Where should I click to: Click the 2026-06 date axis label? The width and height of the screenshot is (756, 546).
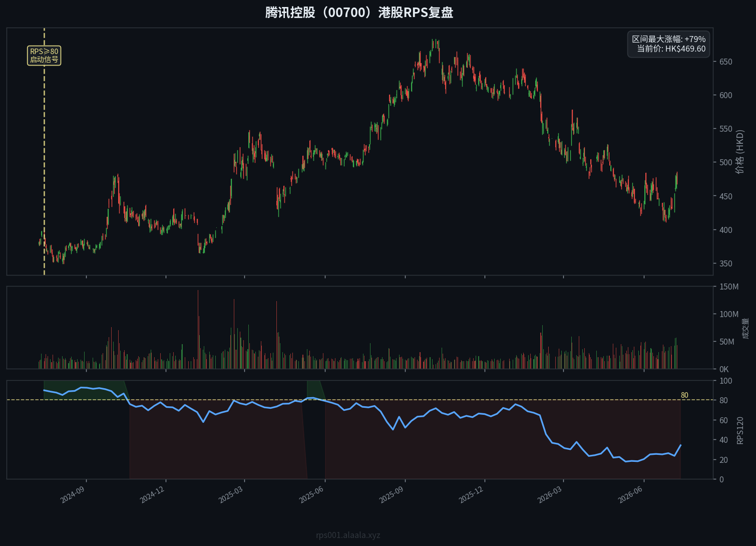point(630,494)
